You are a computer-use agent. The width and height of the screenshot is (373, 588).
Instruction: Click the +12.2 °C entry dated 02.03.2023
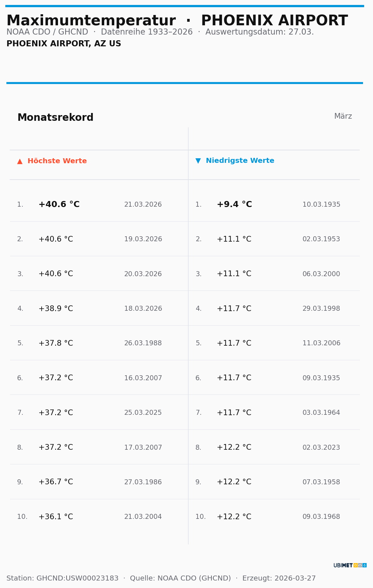(x=234, y=447)
